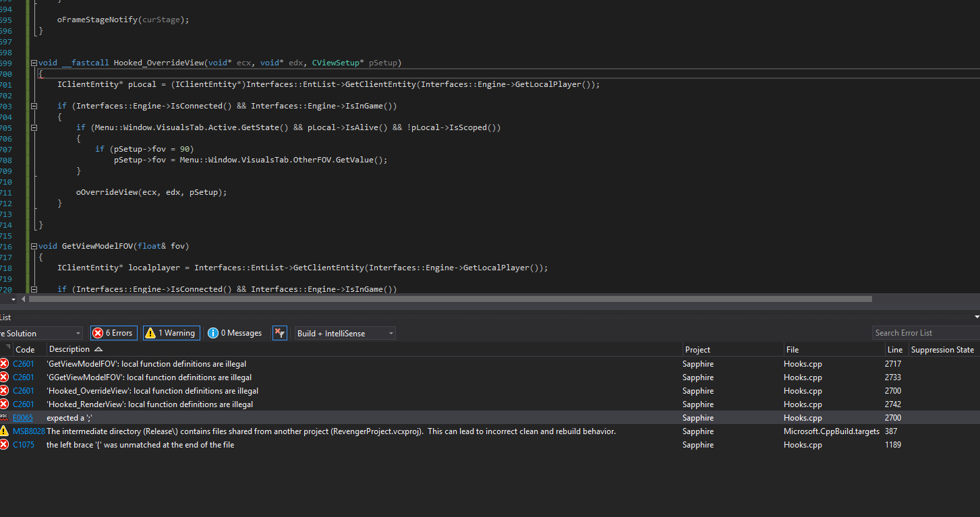The height and width of the screenshot is (517, 980).
Task: Sort by the File column header
Action: [792, 350]
